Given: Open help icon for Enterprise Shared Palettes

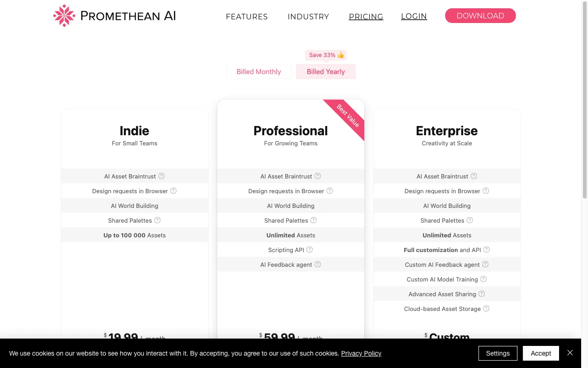Looking at the screenshot, I should click(469, 220).
